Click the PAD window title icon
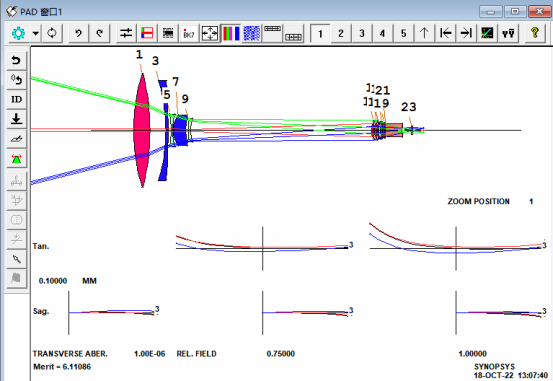This screenshot has height=381, width=553. click(11, 12)
